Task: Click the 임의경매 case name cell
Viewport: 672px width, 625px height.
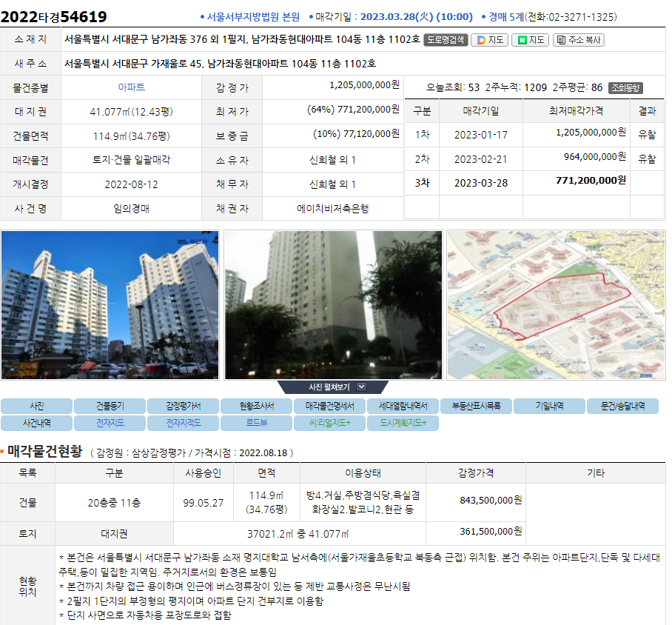Action: pyautogui.click(x=131, y=209)
